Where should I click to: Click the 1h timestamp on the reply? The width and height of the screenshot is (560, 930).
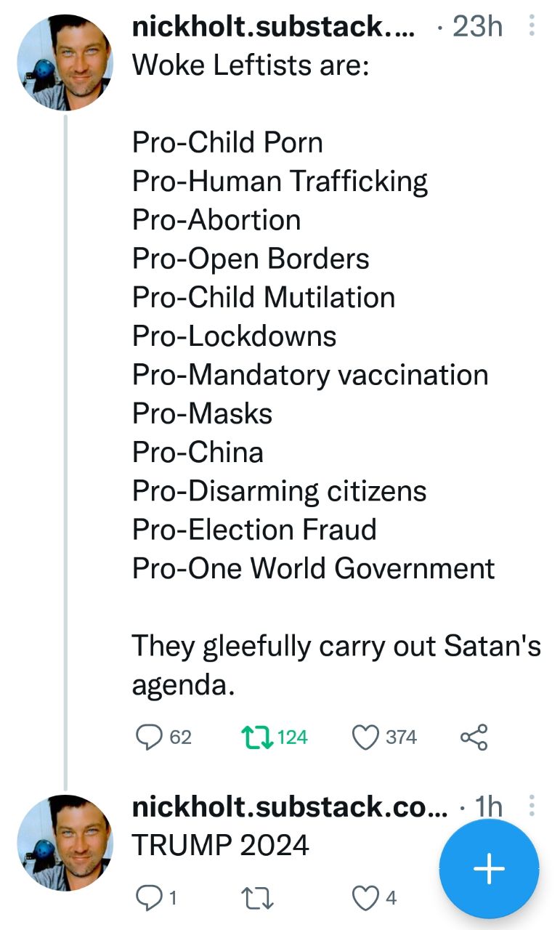click(x=487, y=807)
